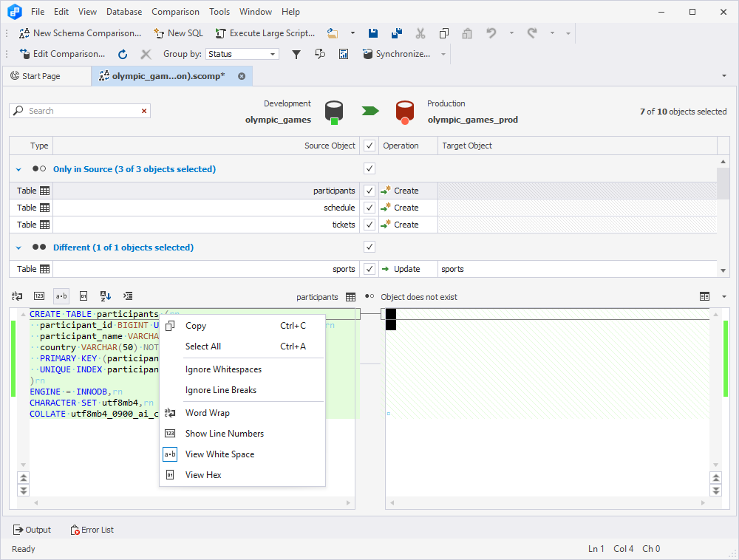Image resolution: width=739 pixels, height=560 pixels.
Task: Click the indent icon in diff toolbar
Action: (128, 296)
